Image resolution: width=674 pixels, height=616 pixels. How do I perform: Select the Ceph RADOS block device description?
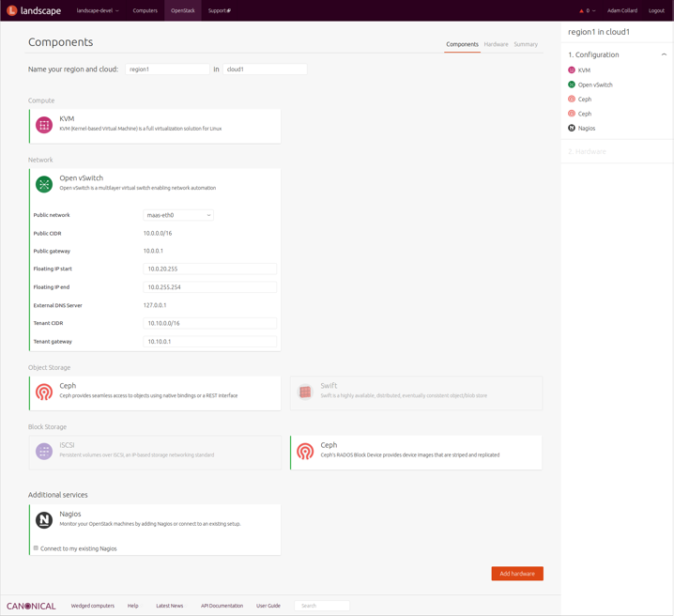[x=409, y=454]
